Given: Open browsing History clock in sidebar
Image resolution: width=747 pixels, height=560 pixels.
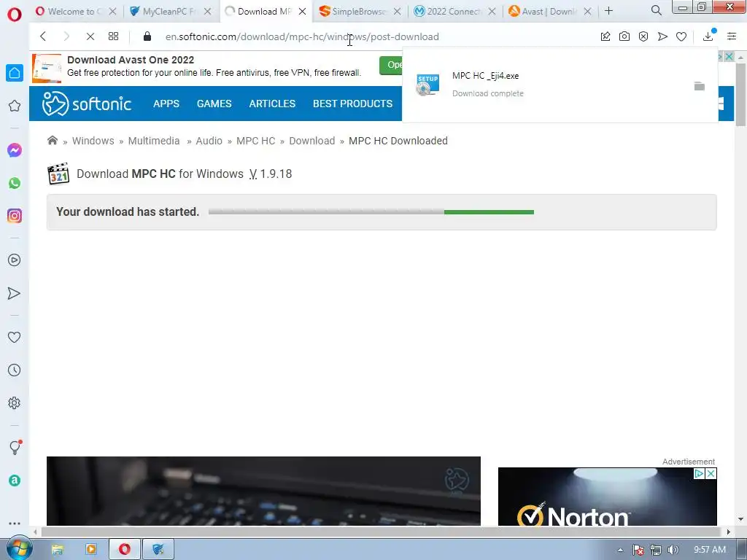Looking at the screenshot, I should [15, 370].
